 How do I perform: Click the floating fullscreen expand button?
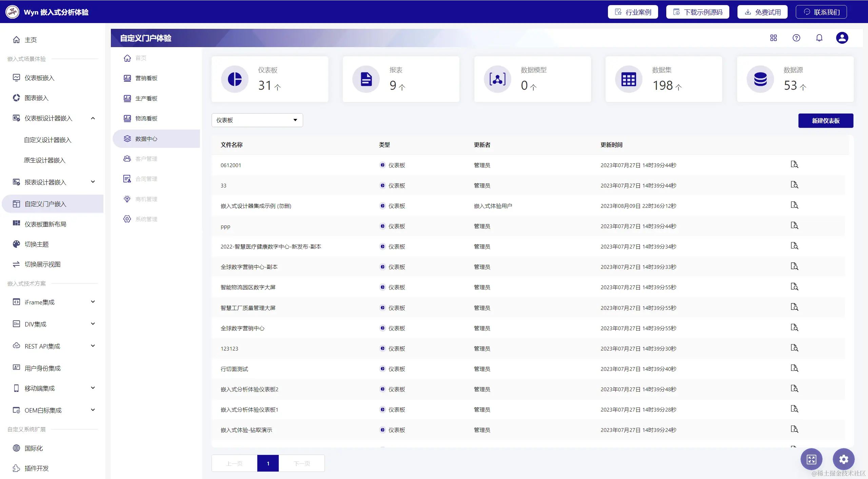(811, 459)
